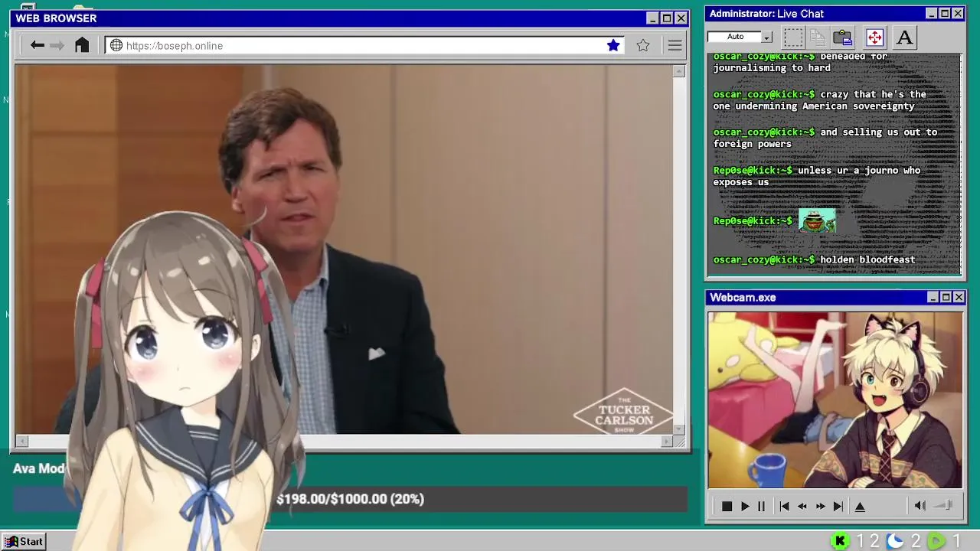Click the green Rumble play icon in tray
Viewport: 980px width, 551px height.
pyautogui.click(x=936, y=541)
